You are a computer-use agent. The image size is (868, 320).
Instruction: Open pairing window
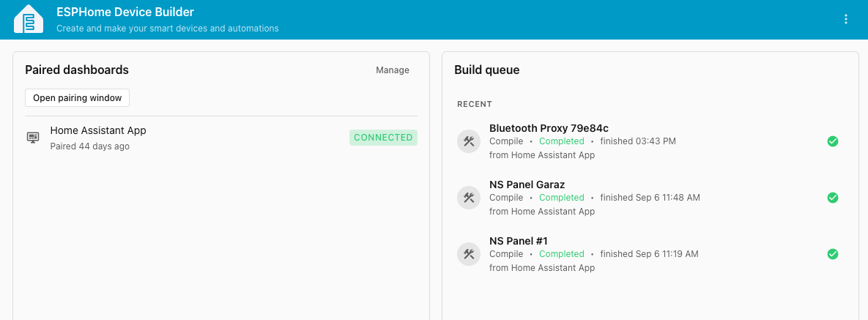click(77, 98)
